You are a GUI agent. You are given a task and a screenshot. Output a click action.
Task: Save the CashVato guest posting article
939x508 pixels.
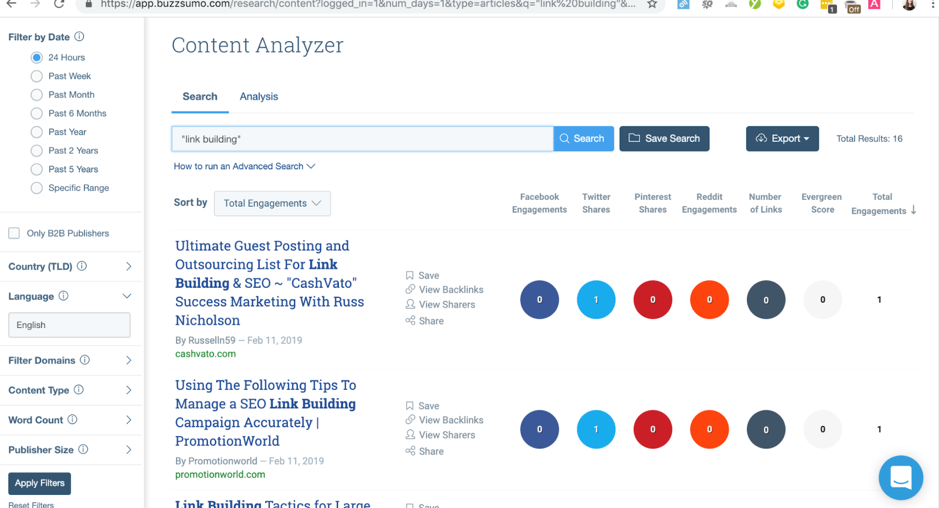422,275
